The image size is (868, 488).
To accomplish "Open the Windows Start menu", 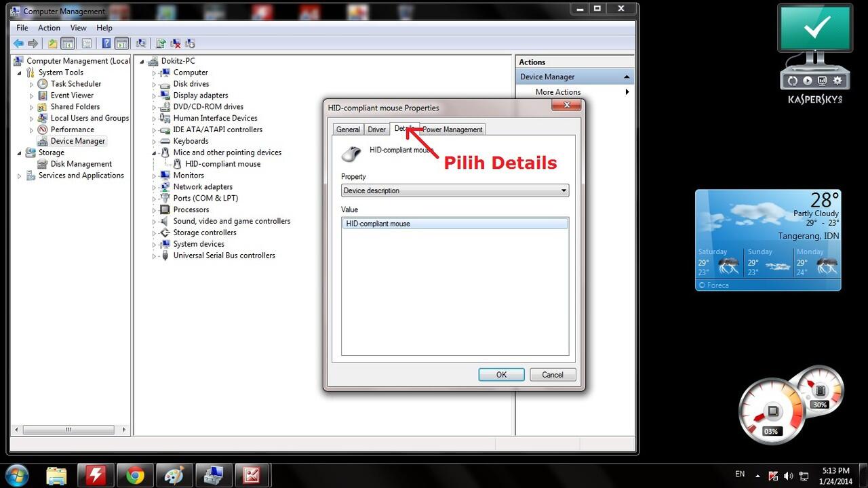I will (17, 474).
